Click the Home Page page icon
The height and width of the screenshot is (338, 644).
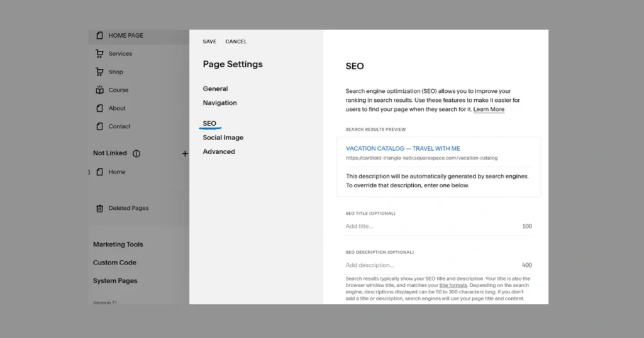99,36
